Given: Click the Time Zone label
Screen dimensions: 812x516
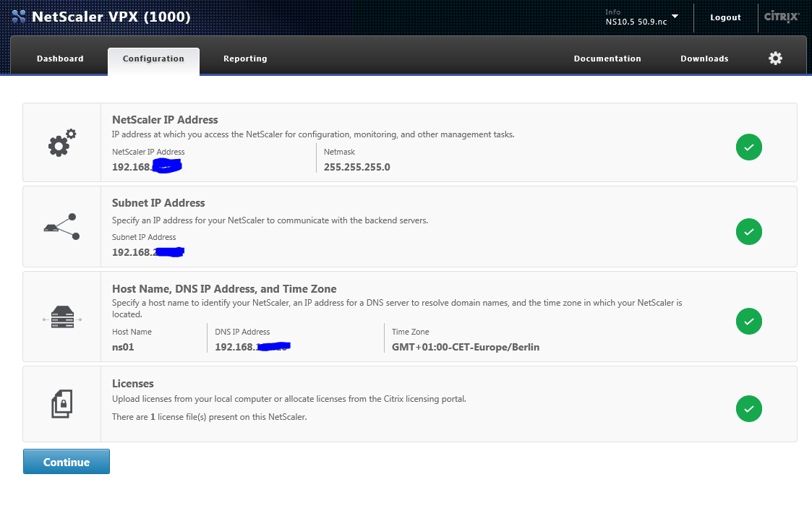Looking at the screenshot, I should (410, 332).
